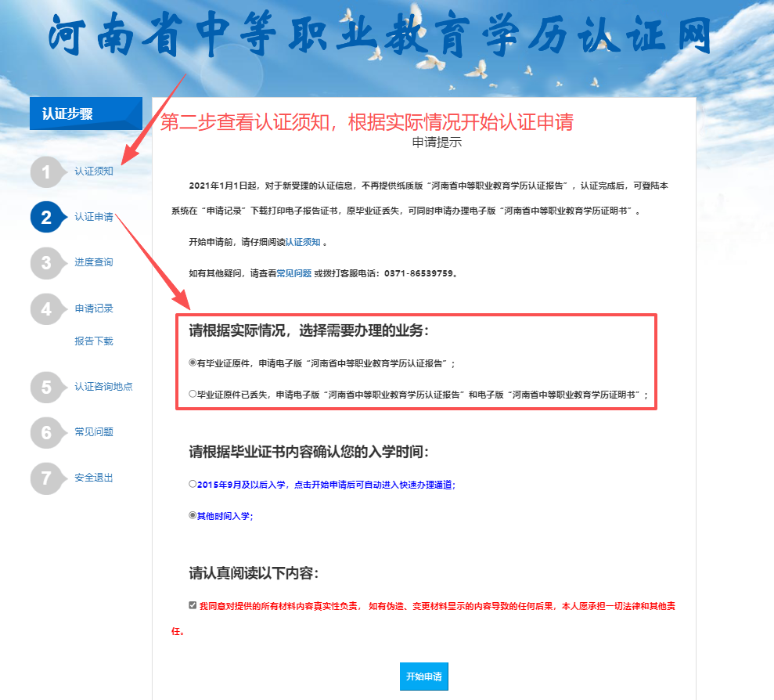Click the step 7 circle icon
The image size is (774, 700).
pyautogui.click(x=46, y=478)
